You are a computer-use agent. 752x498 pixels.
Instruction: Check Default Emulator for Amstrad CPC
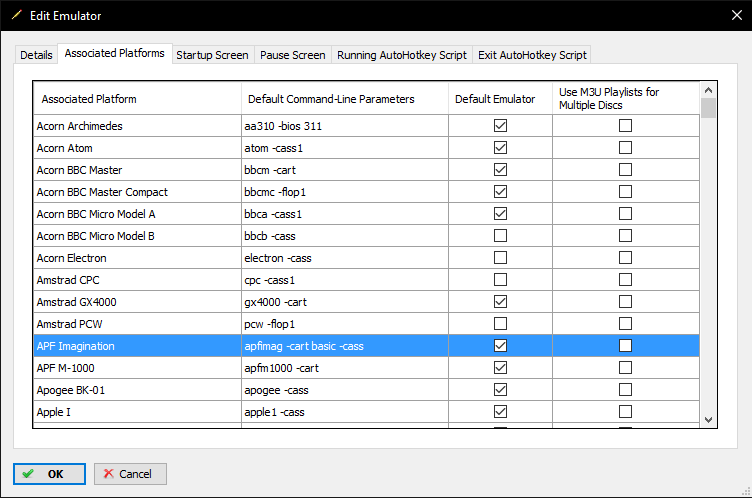500,280
